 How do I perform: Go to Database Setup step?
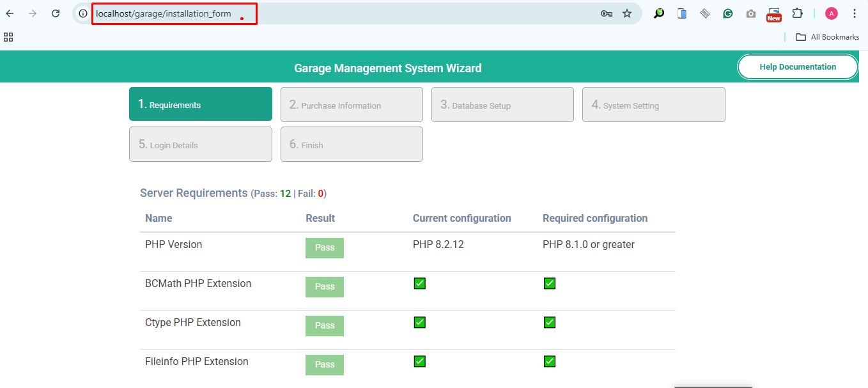click(502, 104)
